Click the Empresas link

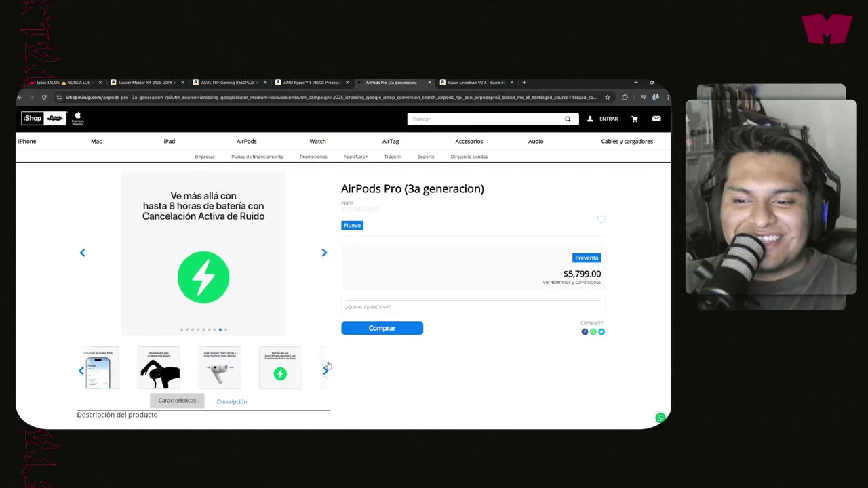[x=205, y=157]
